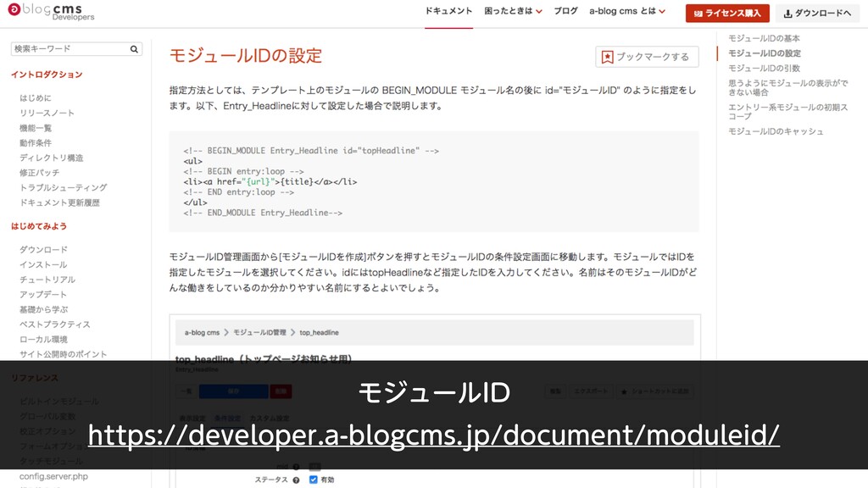
Task: Click top_headline in the breadcrumb
Action: [319, 332]
